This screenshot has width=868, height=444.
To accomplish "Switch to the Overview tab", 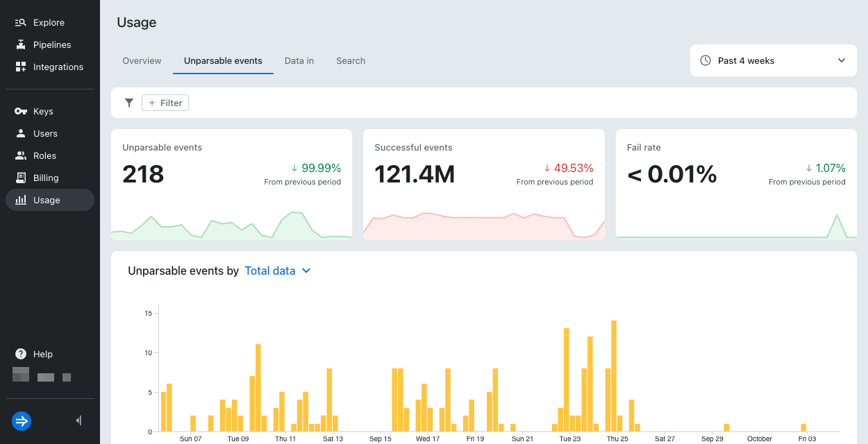I will pos(142,61).
